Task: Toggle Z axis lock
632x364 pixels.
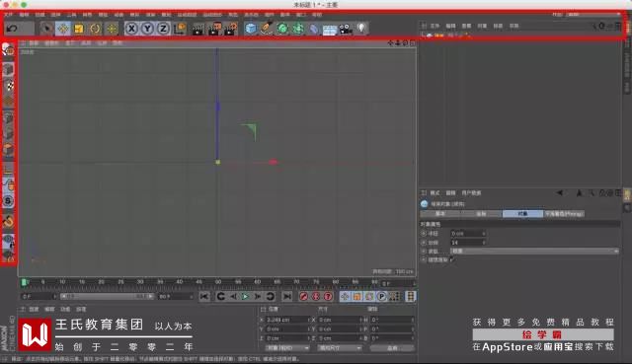Action: coord(163,29)
